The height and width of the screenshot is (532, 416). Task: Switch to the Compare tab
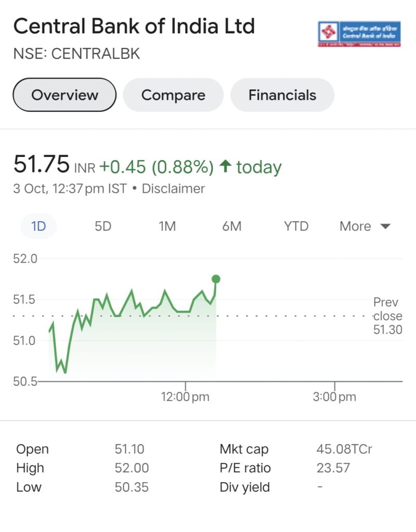(x=173, y=95)
